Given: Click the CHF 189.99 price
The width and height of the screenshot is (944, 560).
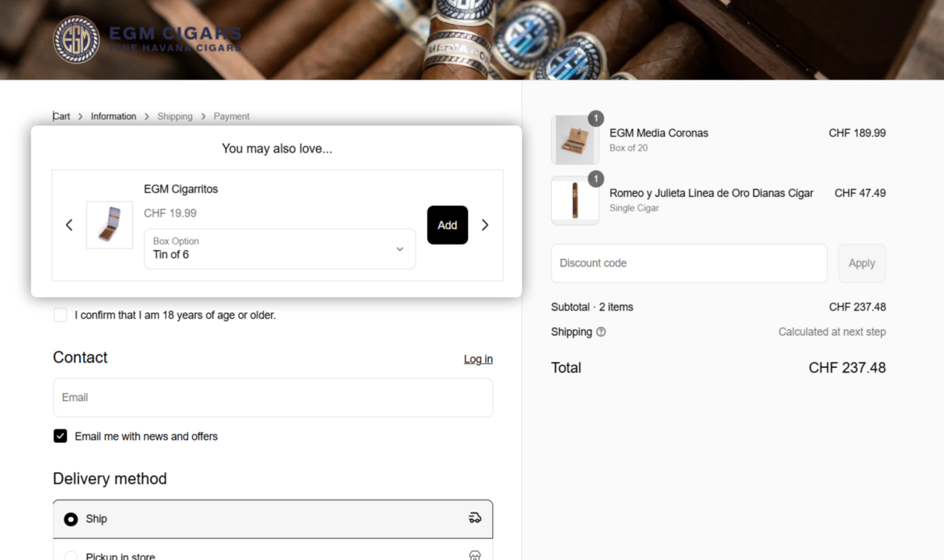Looking at the screenshot, I should click(857, 133).
